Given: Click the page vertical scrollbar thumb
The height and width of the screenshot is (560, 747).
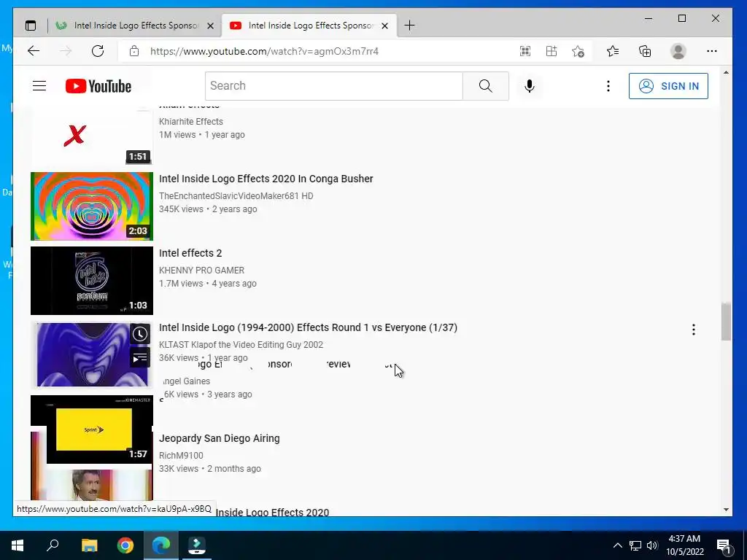Looking at the screenshot, I should point(726,322).
